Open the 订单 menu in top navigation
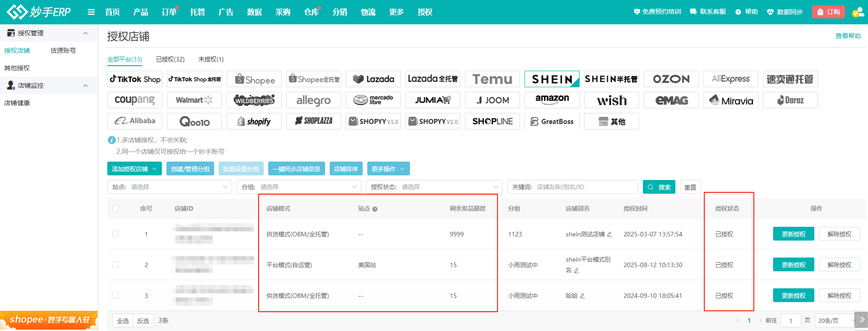The image size is (868, 331). click(169, 12)
